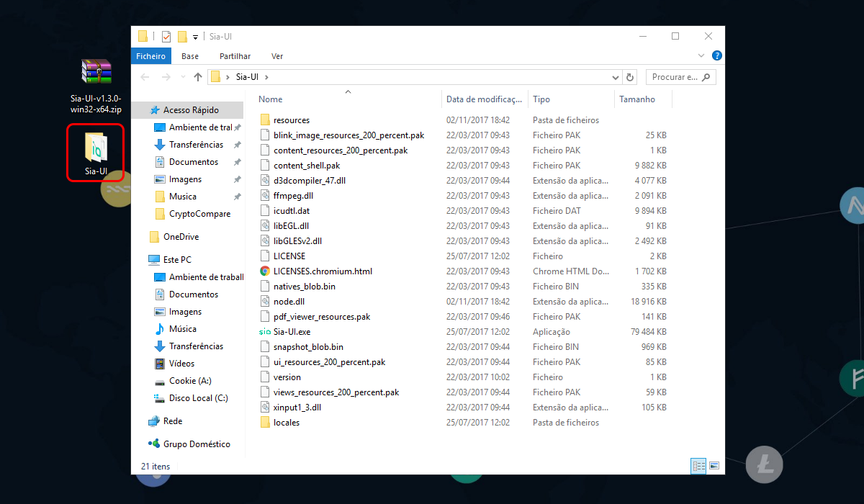Click the OneDrive folder icon in sidebar
864x504 pixels.
(x=154, y=237)
